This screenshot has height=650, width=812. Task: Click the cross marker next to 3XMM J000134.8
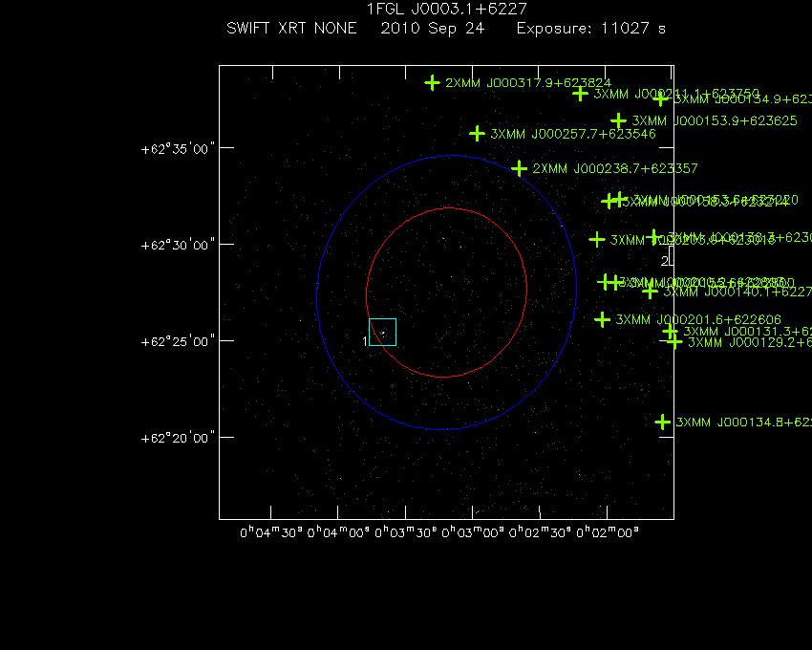pos(662,422)
